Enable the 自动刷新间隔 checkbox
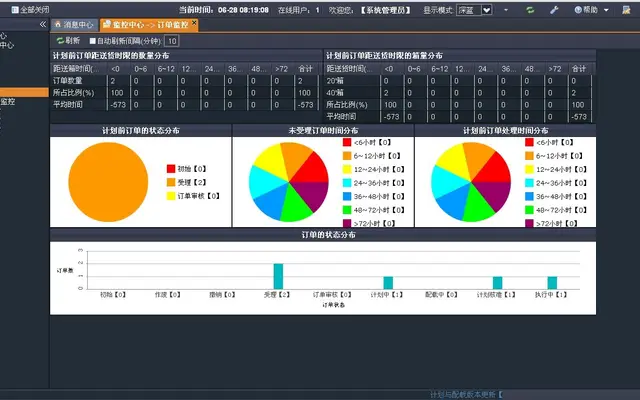Screen dimensions: 640x400 click(x=93, y=41)
